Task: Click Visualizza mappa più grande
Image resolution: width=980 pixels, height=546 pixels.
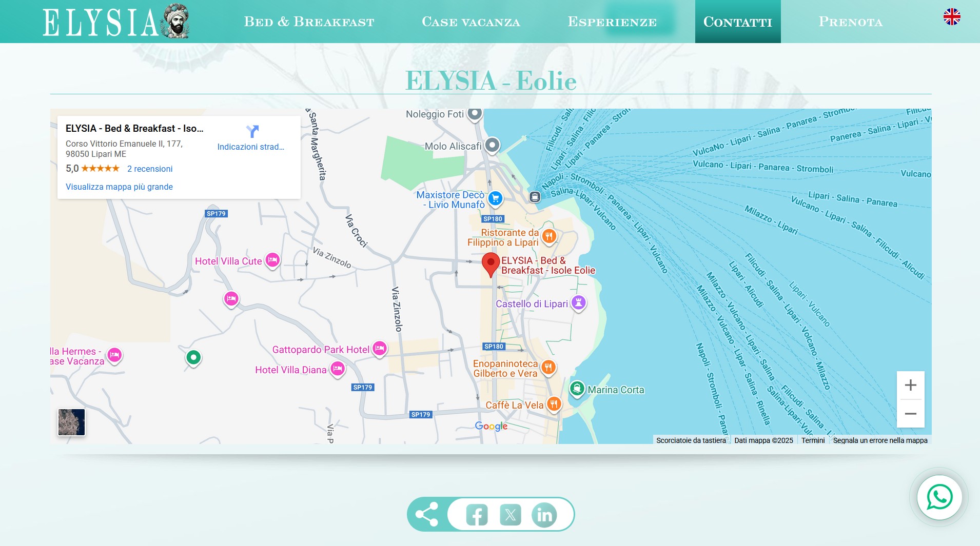Action: (x=119, y=187)
